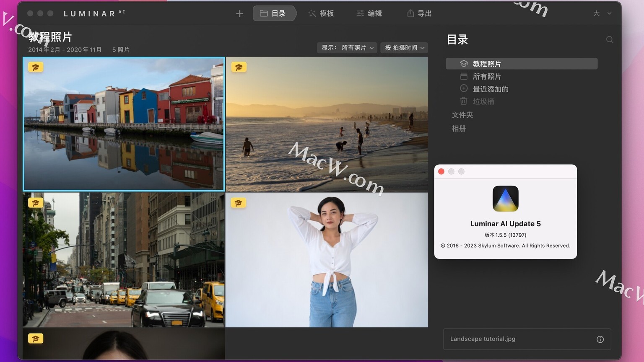Select the New York street taxis photo
Image resolution: width=644 pixels, height=362 pixels.
(124, 260)
